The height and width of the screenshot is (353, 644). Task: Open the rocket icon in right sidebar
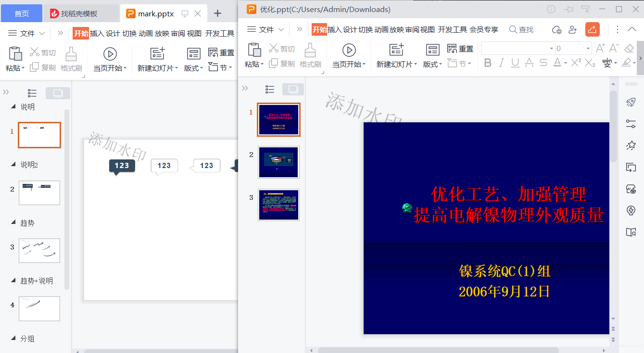[x=631, y=102]
